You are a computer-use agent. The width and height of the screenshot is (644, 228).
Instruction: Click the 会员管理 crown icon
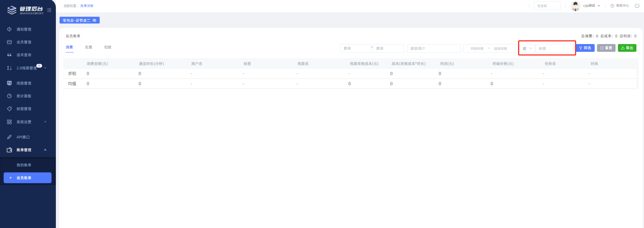tap(10, 42)
